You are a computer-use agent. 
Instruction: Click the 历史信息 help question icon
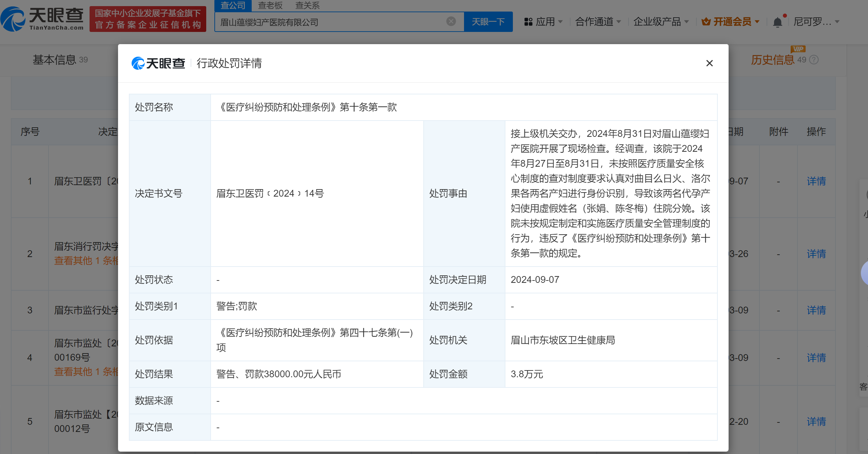(814, 60)
